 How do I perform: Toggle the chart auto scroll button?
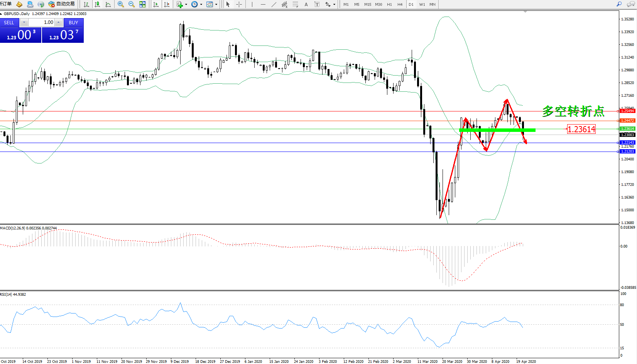[156, 4]
